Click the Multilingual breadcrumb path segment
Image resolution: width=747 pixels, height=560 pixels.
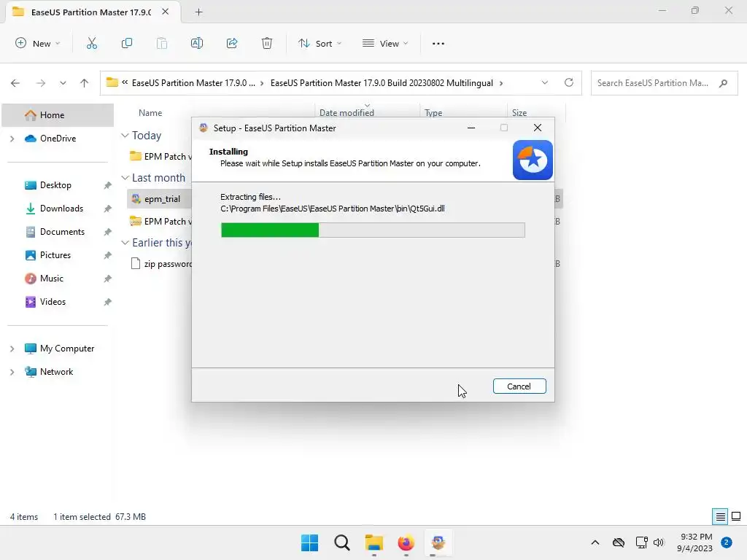tap(382, 83)
